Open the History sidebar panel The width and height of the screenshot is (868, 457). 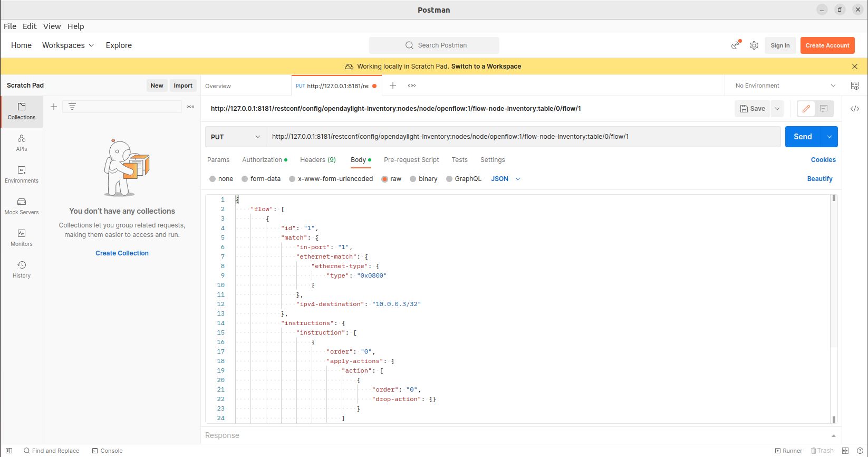[x=22, y=270]
